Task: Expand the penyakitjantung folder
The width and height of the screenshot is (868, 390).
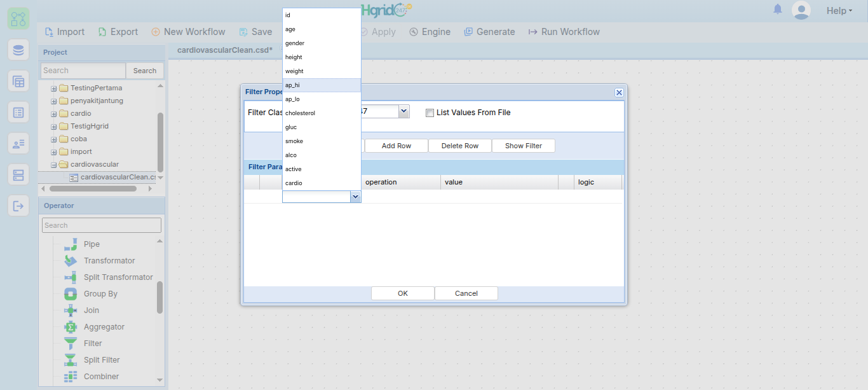Action: point(54,101)
